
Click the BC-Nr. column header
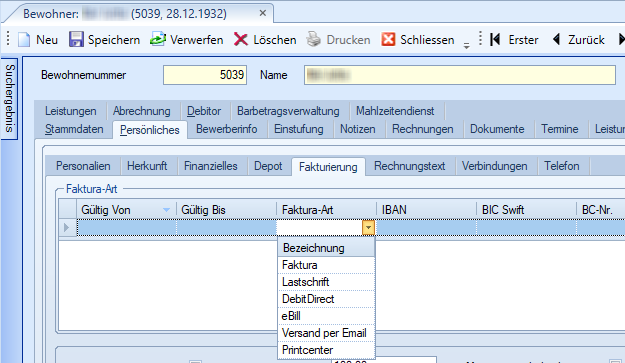pyautogui.click(x=601, y=210)
